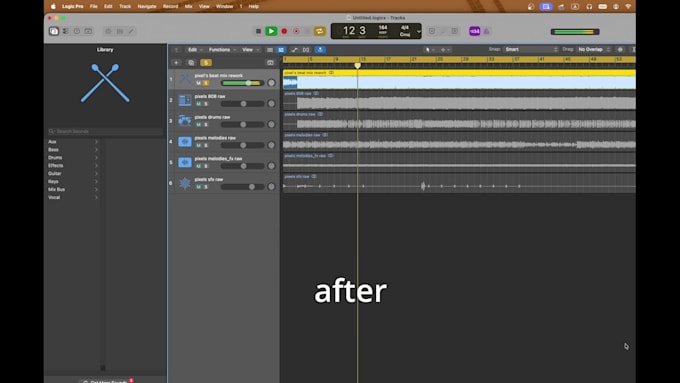
Task: Click volume slider of pixel's beat mix rework
Action: (242, 83)
